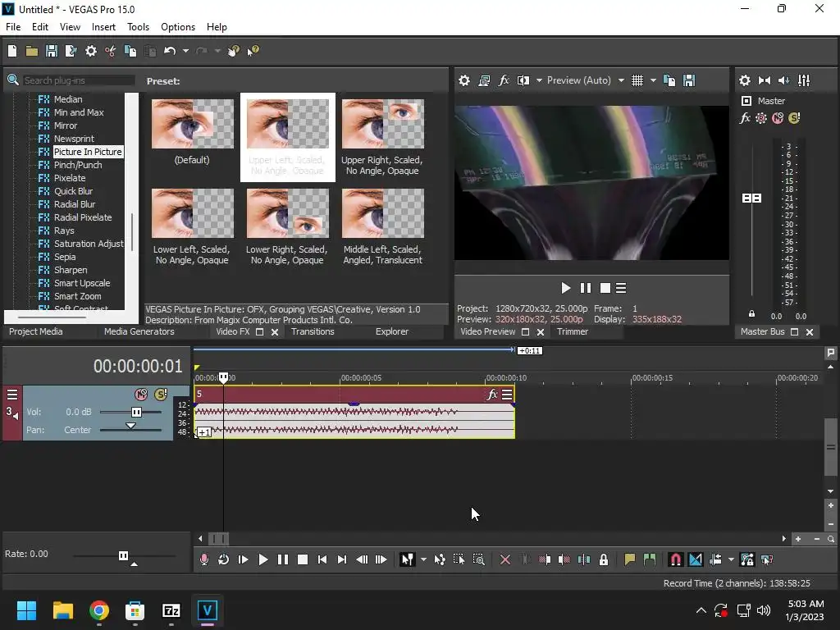Mute the Master bus
The height and width of the screenshot is (630, 840).
coord(778,118)
